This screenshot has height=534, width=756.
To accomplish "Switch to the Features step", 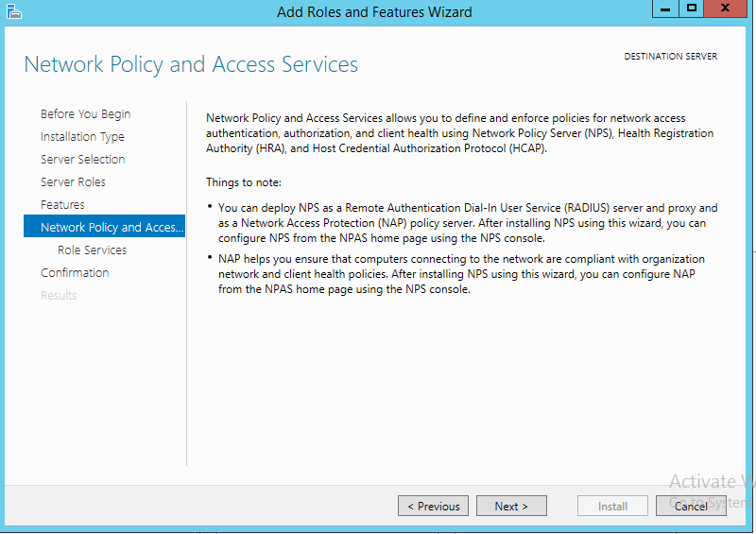I will coord(62,205).
